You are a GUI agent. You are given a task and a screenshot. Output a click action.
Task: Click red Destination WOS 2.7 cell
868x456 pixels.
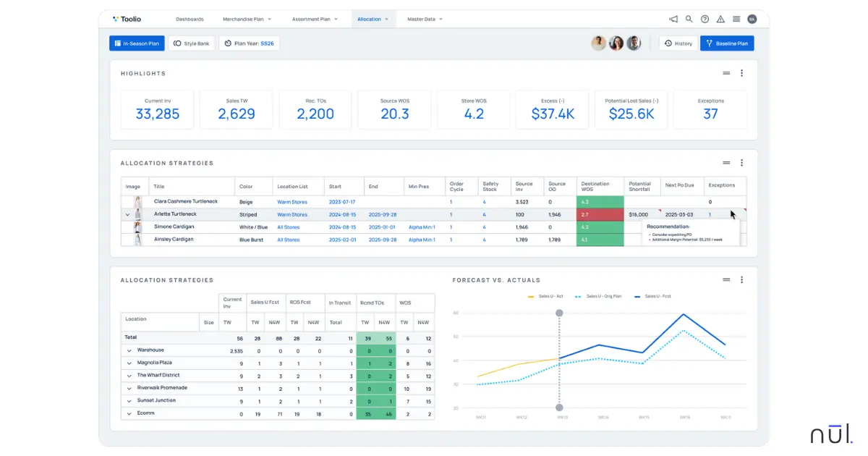600,215
